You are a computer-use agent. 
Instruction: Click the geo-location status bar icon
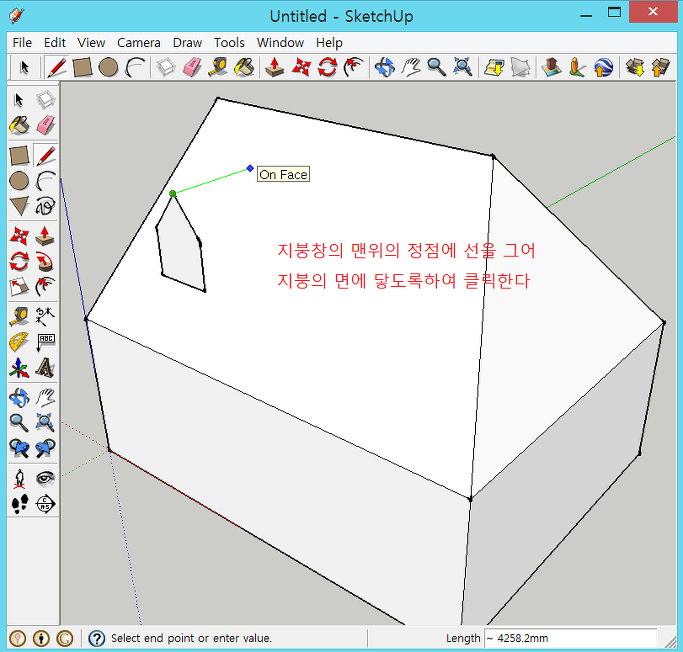pos(17,638)
